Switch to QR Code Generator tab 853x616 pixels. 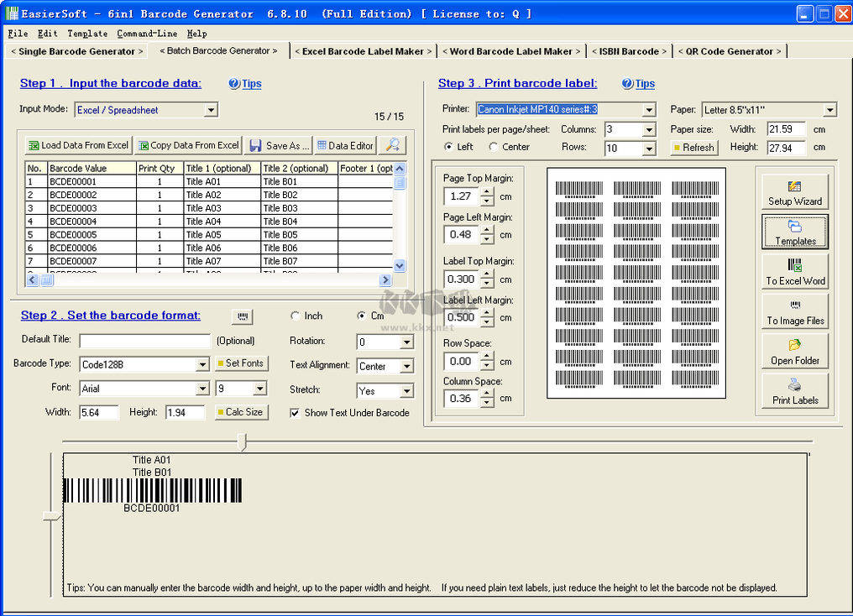(x=729, y=51)
